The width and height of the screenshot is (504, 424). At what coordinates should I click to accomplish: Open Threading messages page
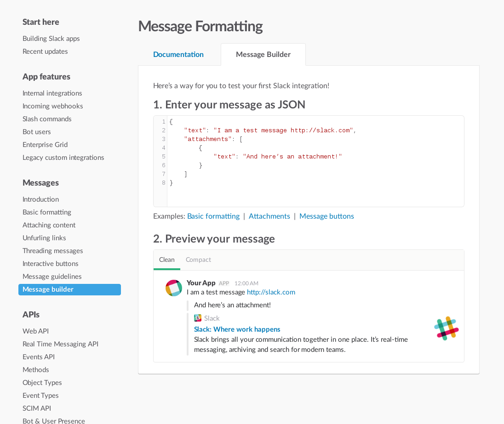pos(53,250)
